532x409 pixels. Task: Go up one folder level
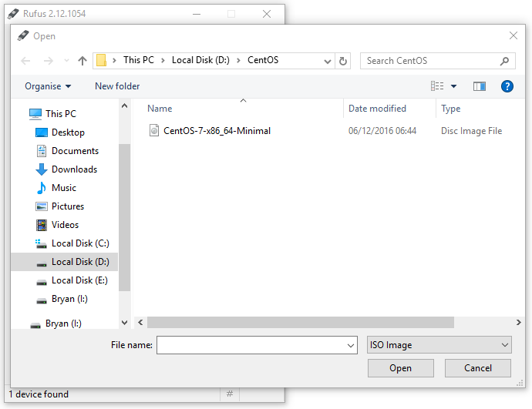[82, 61]
